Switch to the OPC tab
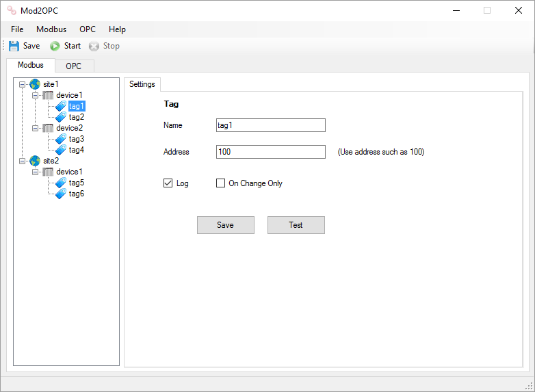 74,66
